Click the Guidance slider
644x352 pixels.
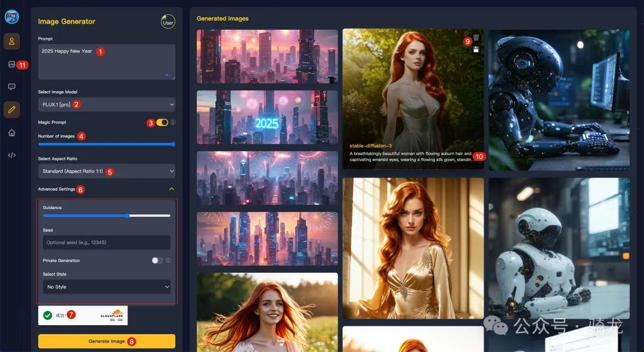tap(107, 216)
